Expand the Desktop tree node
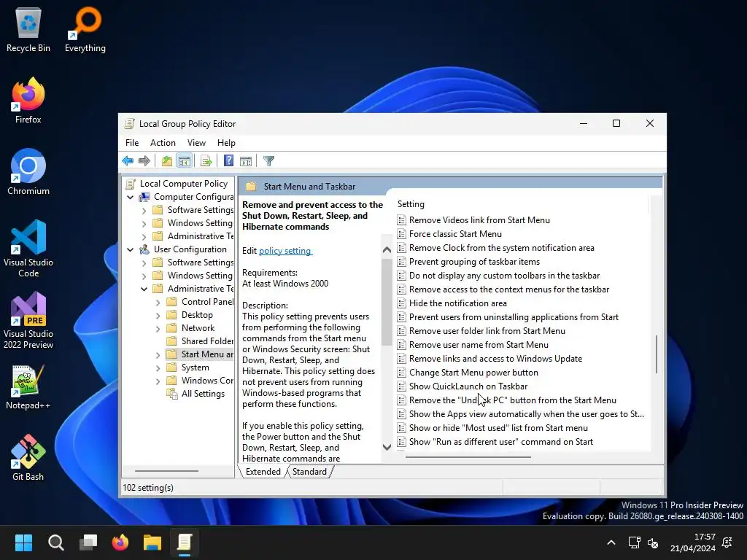This screenshot has height=560, width=747. click(158, 315)
